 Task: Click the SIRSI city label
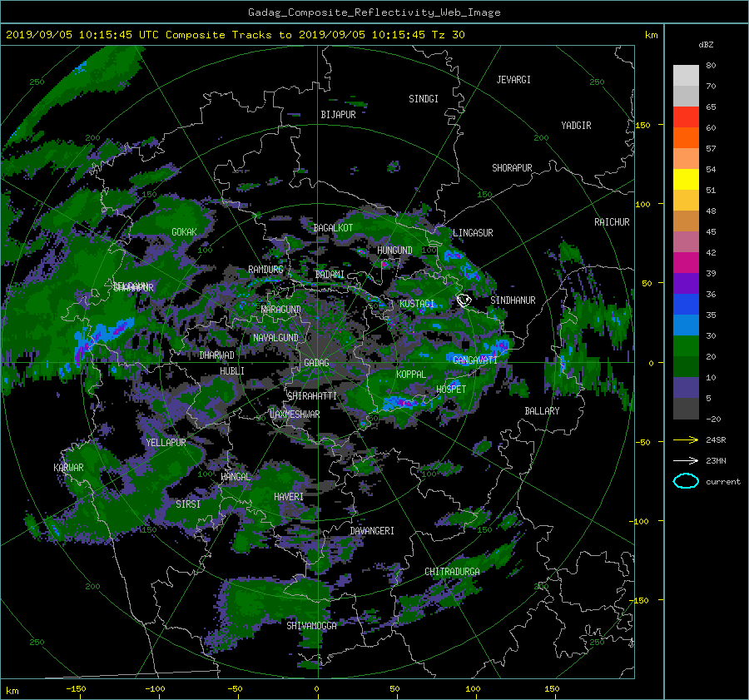click(188, 504)
